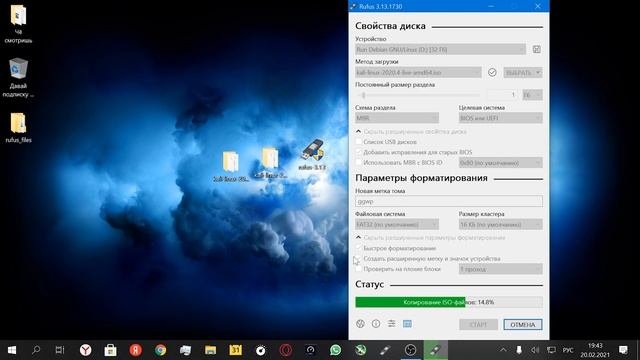Screen dimensions: 640x360
Task: Open Opera browser taskbar icon
Action: point(285,350)
